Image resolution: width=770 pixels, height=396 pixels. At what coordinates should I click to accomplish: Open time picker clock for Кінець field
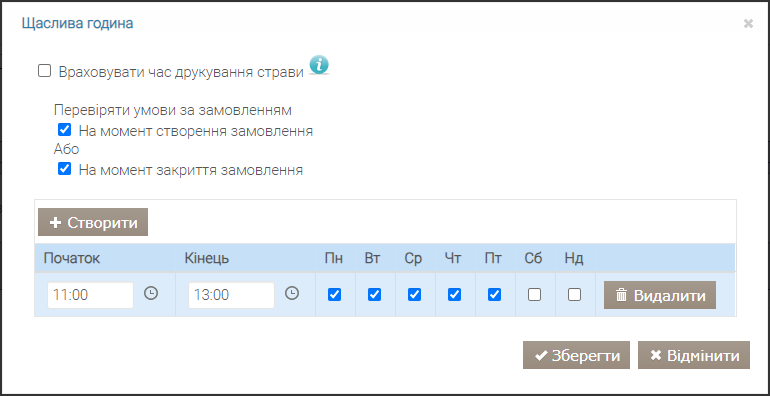(292, 294)
